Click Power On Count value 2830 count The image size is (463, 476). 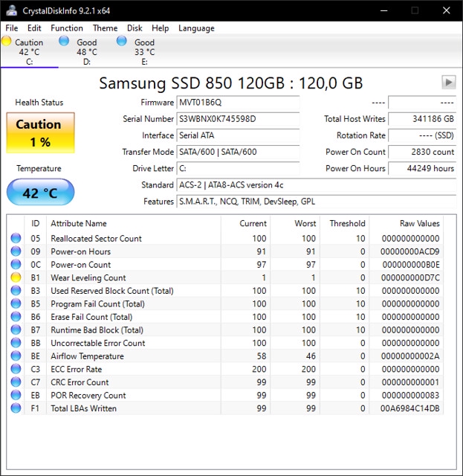coord(422,152)
